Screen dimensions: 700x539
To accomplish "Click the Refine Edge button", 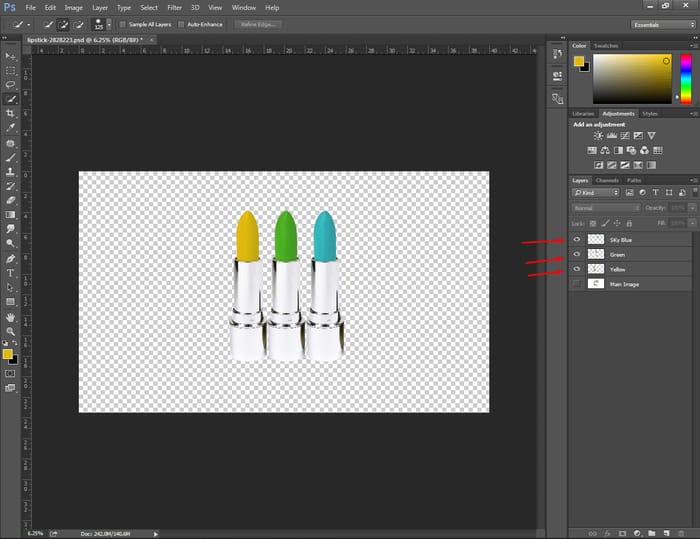I will pos(258,25).
